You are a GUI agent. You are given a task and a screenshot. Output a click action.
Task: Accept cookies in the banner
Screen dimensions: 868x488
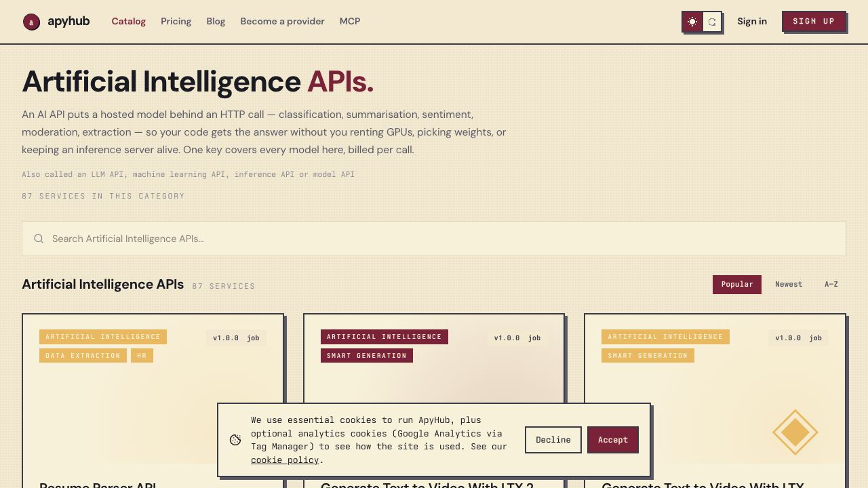[613, 440]
